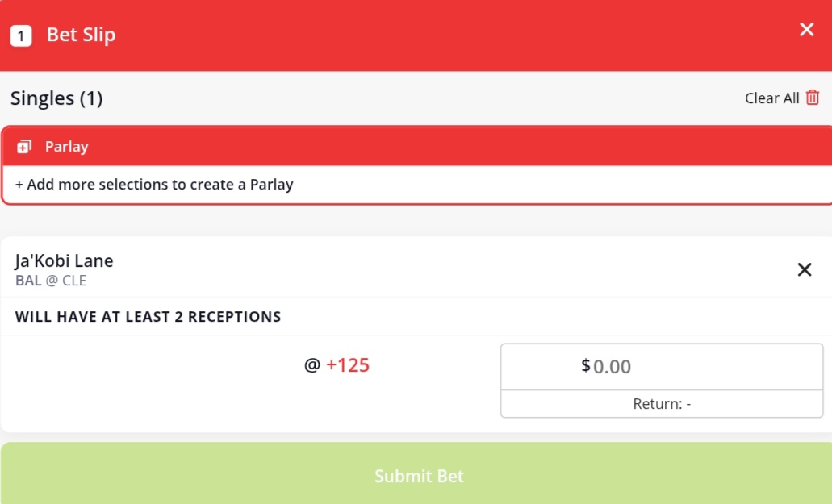
Task: Click the BAL @ CLE matchup text
Action: 50,281
